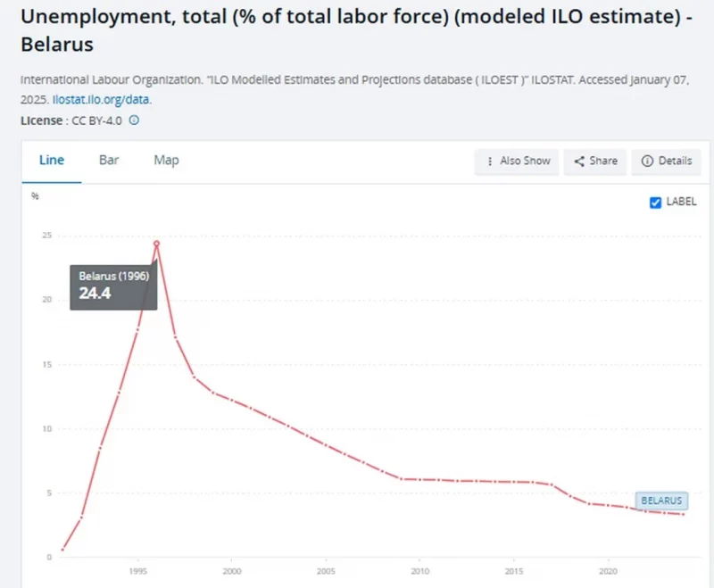Click the vertical dots icon on Also Show
The height and width of the screenshot is (588, 714).
(488, 161)
